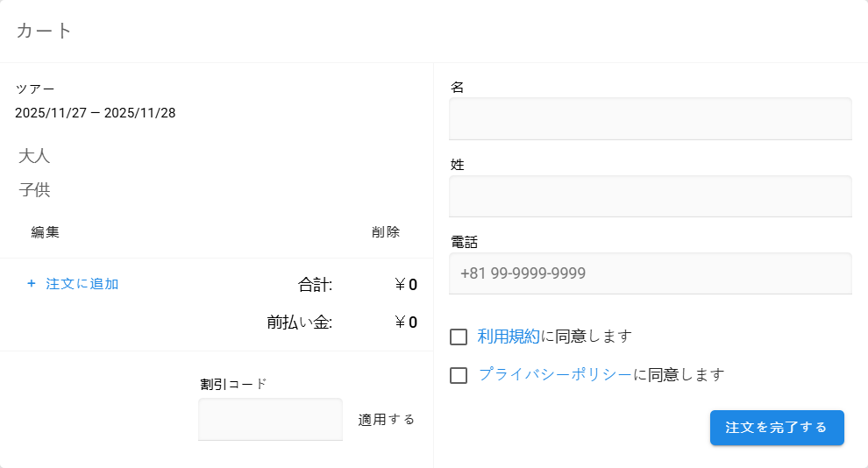868x468 pixels.
Task: Select the 子供 row in the cart
Action: 35,190
